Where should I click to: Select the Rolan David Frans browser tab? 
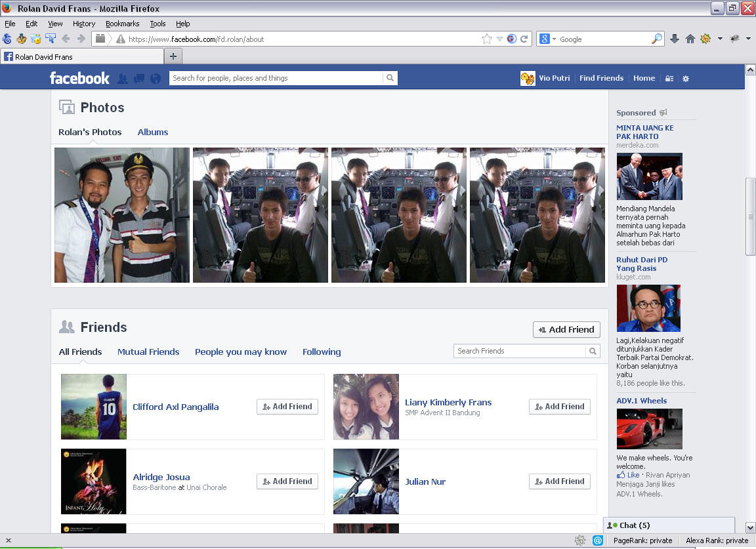click(83, 57)
